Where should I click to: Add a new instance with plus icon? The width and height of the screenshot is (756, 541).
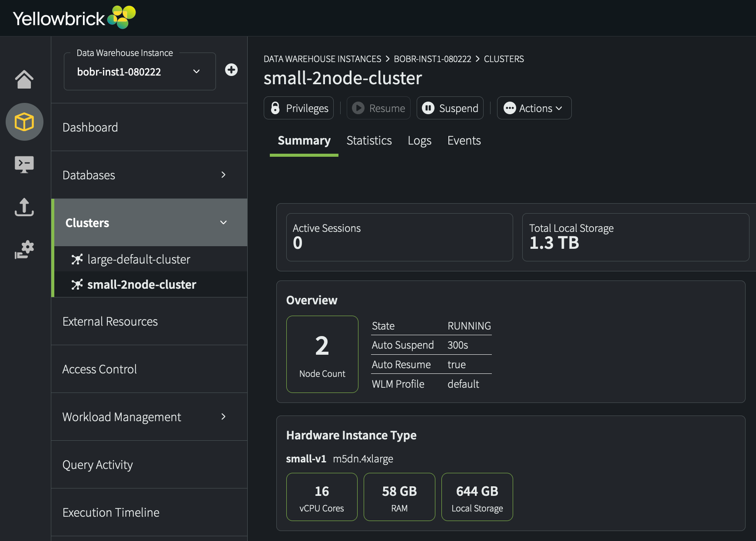(231, 70)
